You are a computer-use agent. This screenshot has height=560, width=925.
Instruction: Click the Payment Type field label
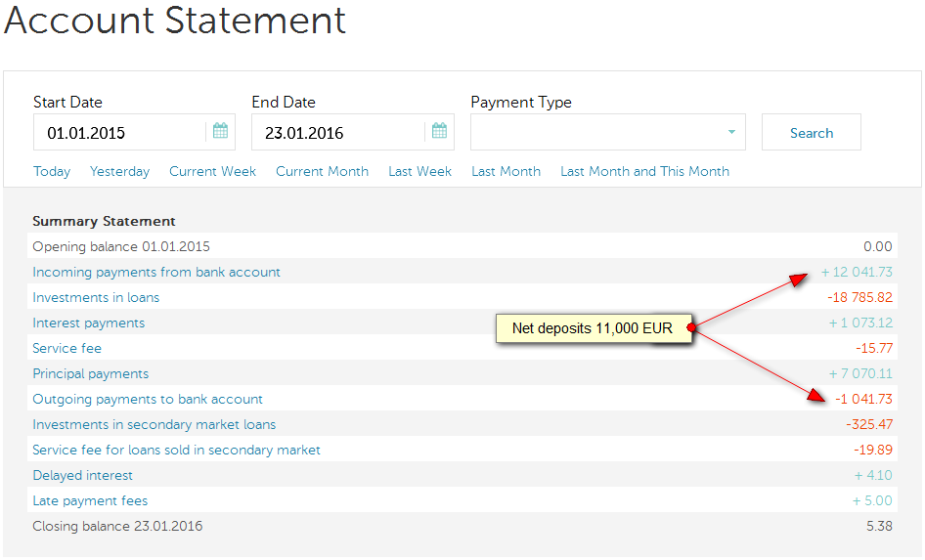[521, 103]
